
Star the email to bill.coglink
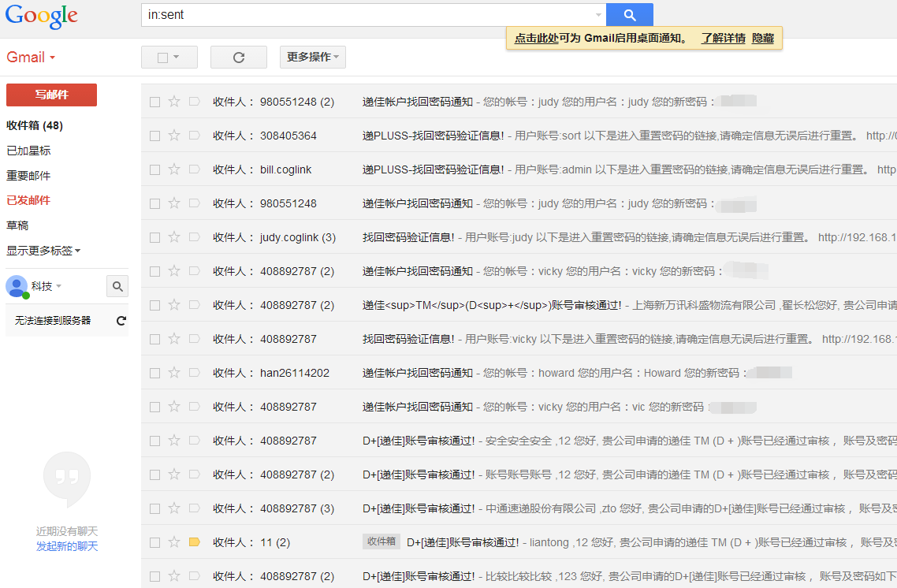(174, 169)
